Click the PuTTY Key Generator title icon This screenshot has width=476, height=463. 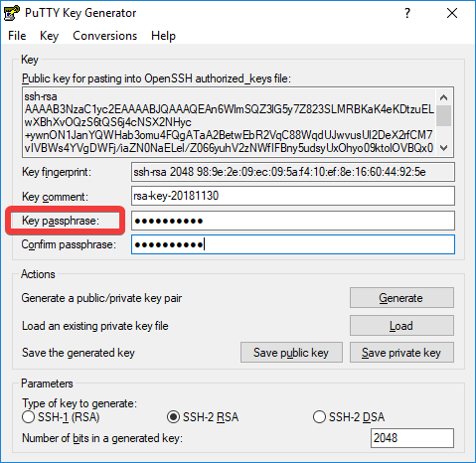point(11,13)
